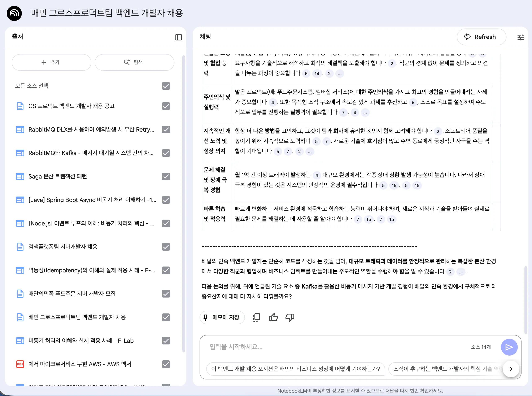Screen dimensions: 532x396
Task: Click PDF icon of AWS 백서 source
Action: (x=20, y=364)
